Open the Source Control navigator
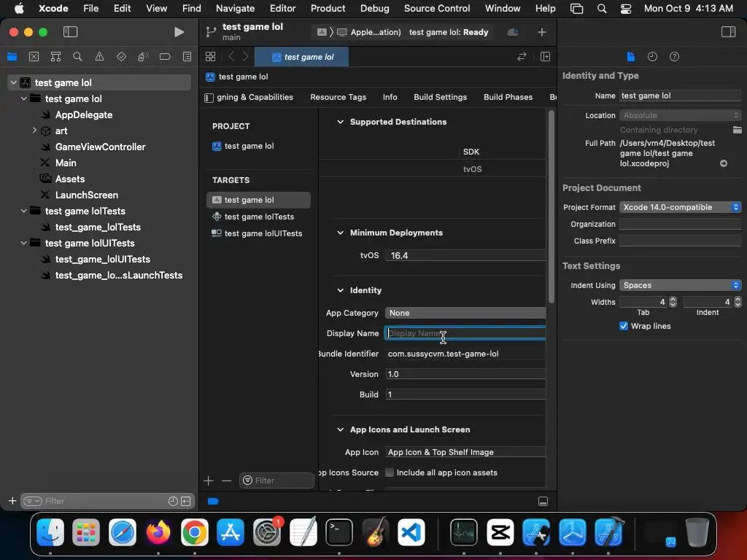Screen dimensions: 747x560 34,57
